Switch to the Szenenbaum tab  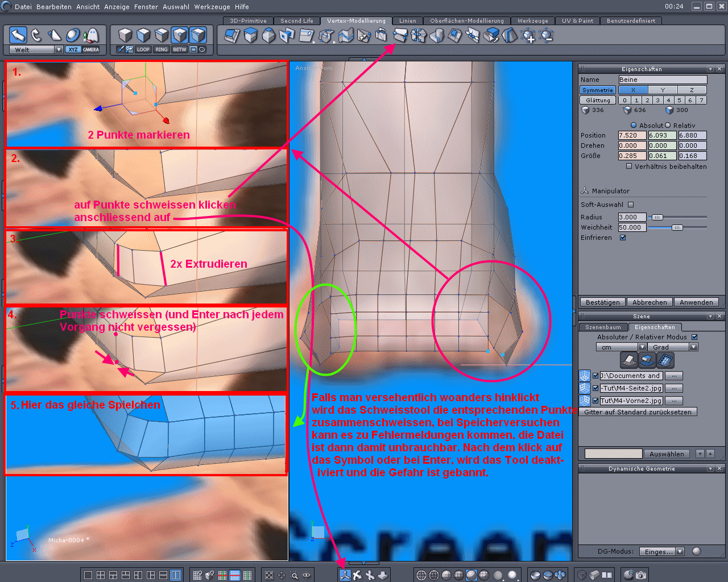point(603,327)
